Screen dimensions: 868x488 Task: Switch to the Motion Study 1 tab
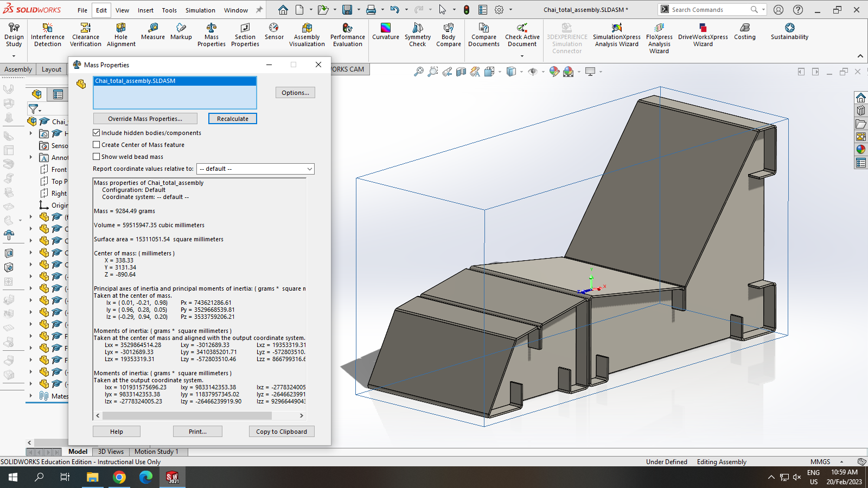click(156, 452)
